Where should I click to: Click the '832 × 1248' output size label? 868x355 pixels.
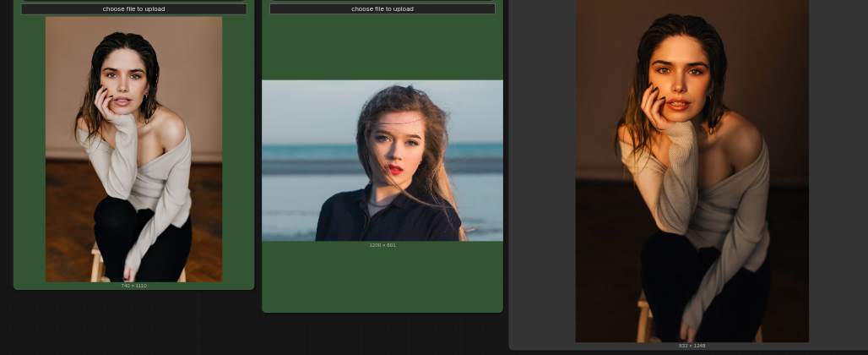click(x=692, y=347)
